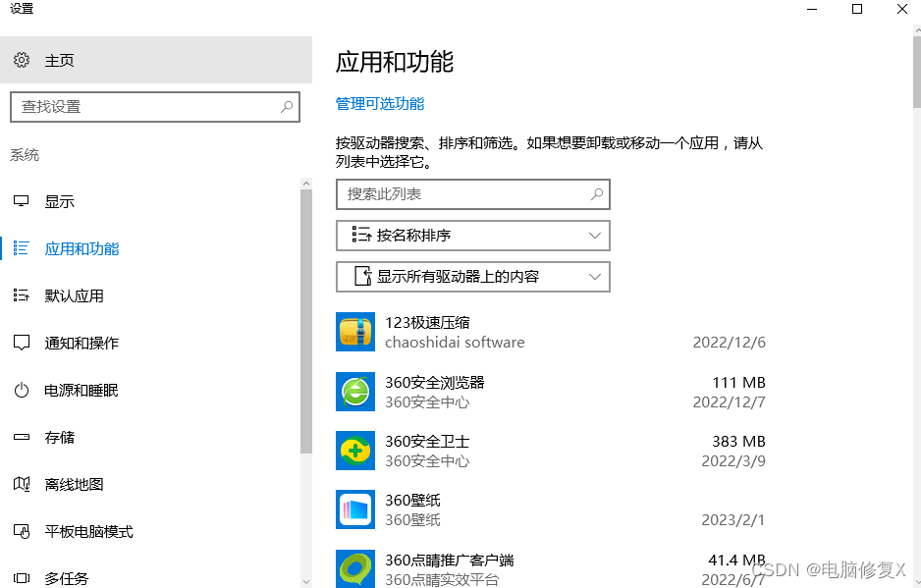The width and height of the screenshot is (921, 588).
Task: Click the magnifier icon in 查找设置 box
Action: (287, 107)
